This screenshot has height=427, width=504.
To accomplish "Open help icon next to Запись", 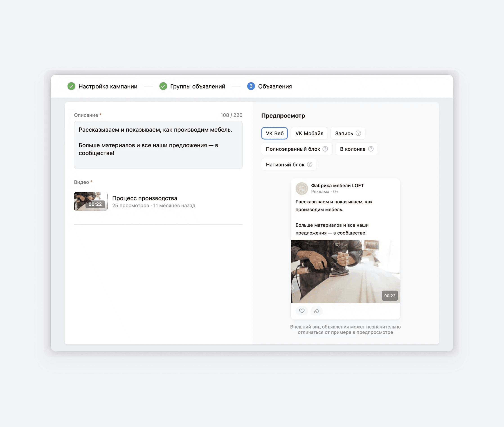I will 358,133.
